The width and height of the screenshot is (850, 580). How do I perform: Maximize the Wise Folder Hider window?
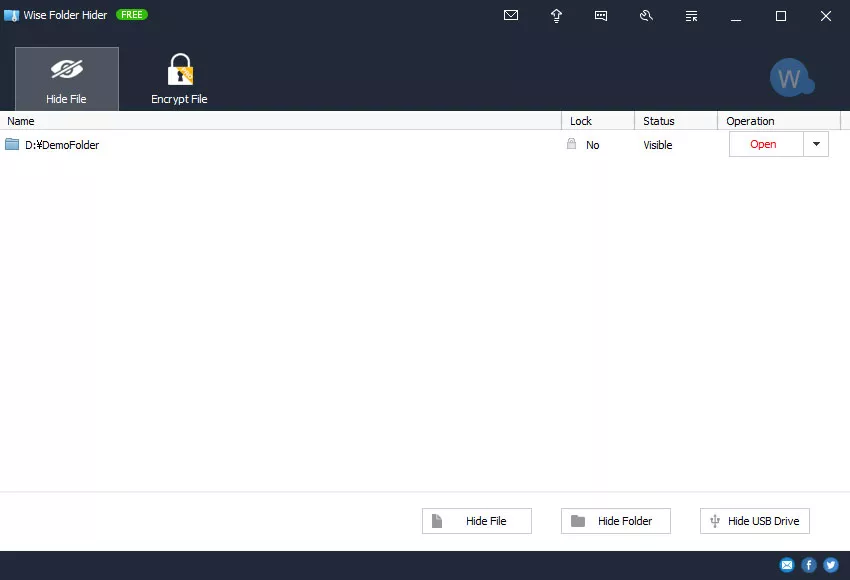pos(781,16)
